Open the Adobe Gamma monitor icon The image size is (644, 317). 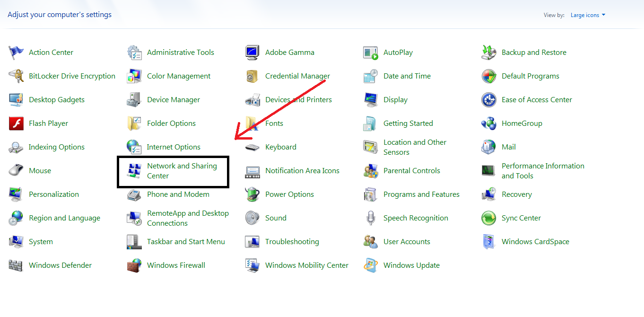click(252, 53)
